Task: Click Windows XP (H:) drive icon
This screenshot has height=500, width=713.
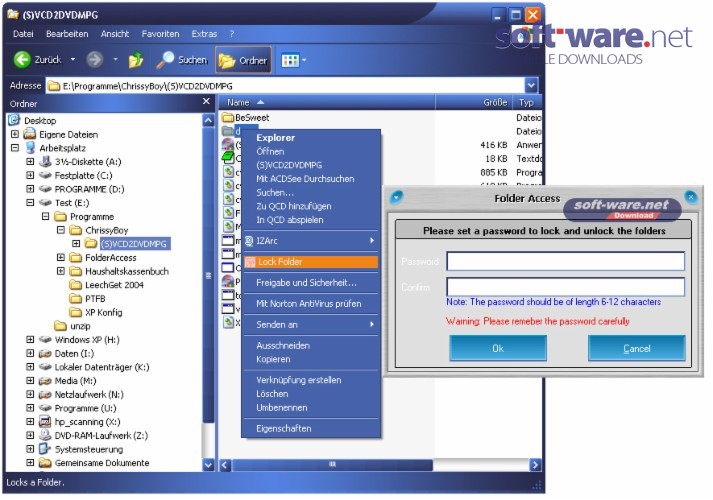Action: (x=45, y=340)
